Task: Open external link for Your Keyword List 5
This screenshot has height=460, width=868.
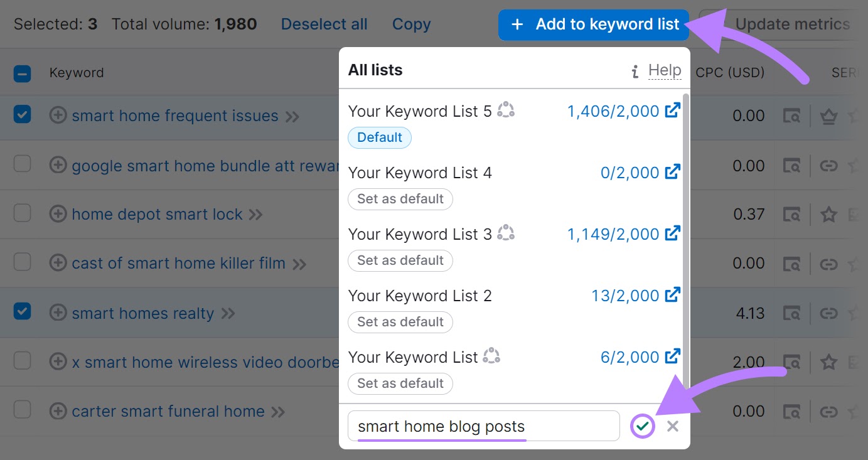Action: pos(673,109)
